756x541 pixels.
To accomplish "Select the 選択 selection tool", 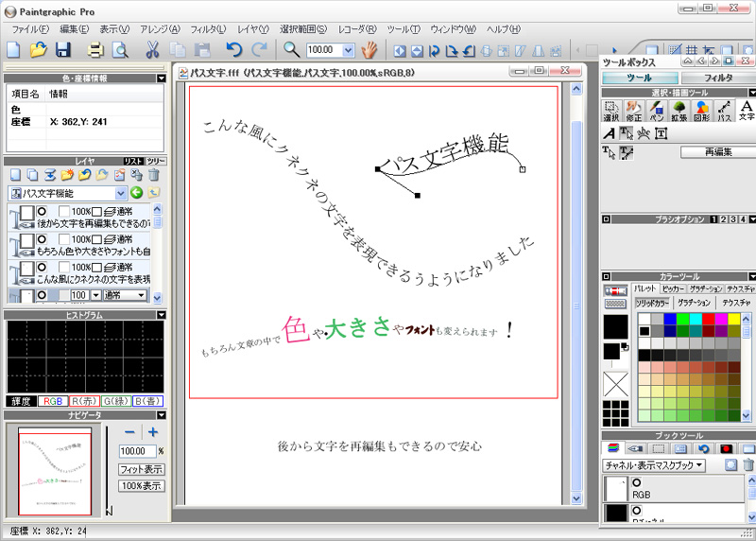I will pos(610,112).
